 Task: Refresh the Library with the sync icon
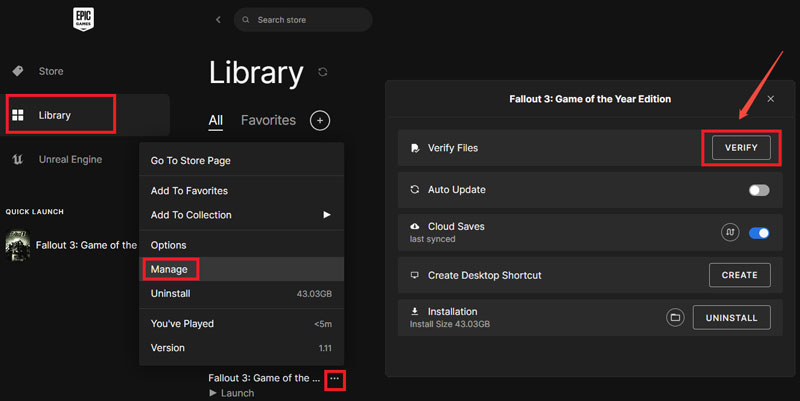[x=322, y=72]
